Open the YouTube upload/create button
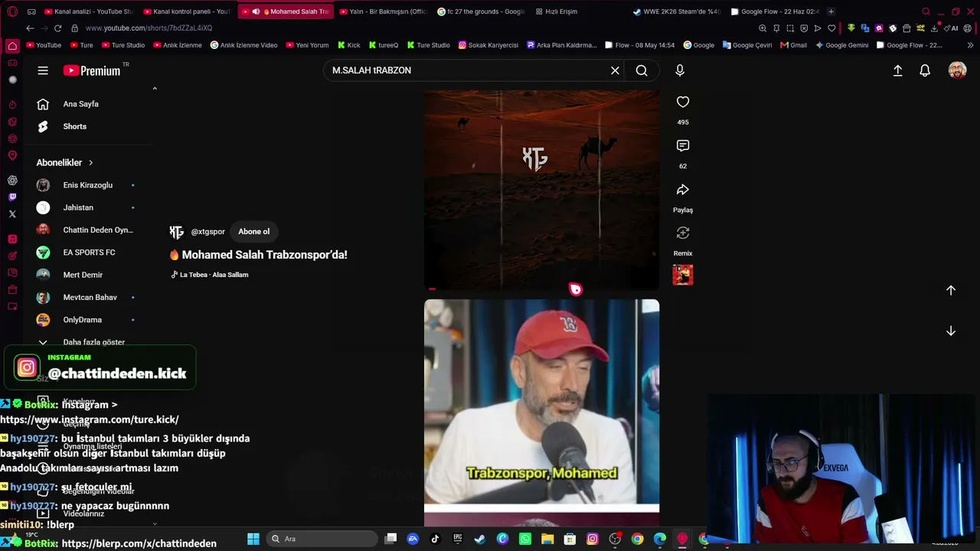 898,70
